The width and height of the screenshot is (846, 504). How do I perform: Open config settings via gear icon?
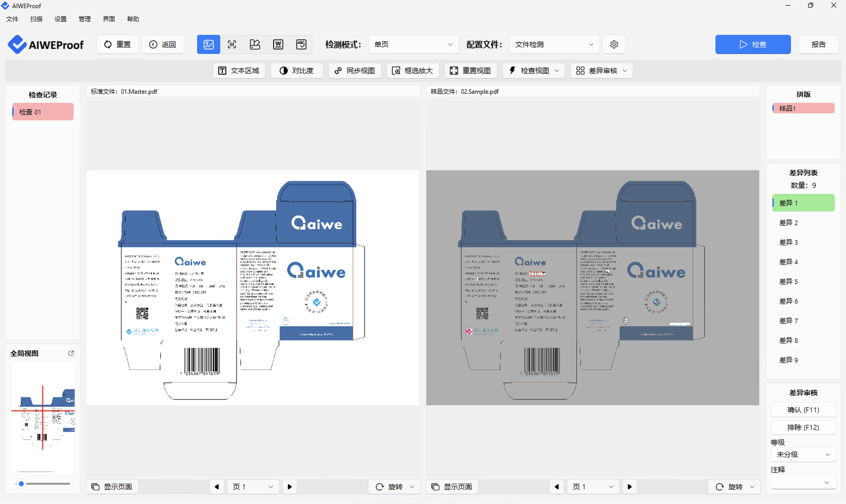[x=614, y=45]
